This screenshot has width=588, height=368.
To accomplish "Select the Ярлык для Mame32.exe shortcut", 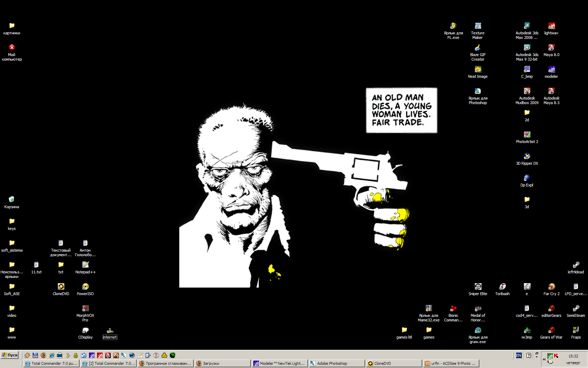I will coord(429,313).
